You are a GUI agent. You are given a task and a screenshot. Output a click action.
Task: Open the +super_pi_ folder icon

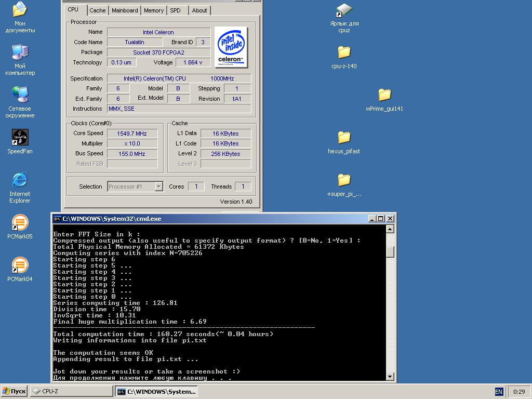pos(344,180)
